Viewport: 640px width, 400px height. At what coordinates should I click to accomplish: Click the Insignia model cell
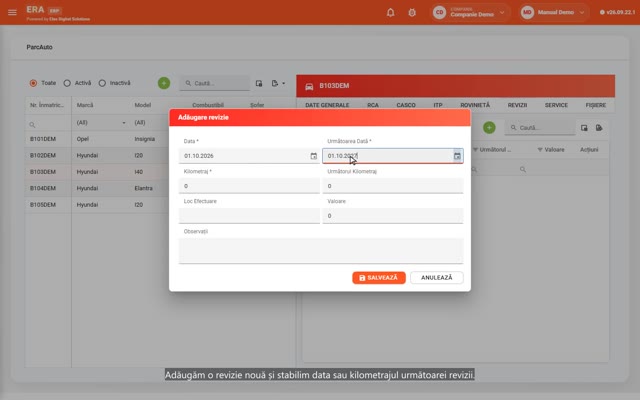point(144,139)
